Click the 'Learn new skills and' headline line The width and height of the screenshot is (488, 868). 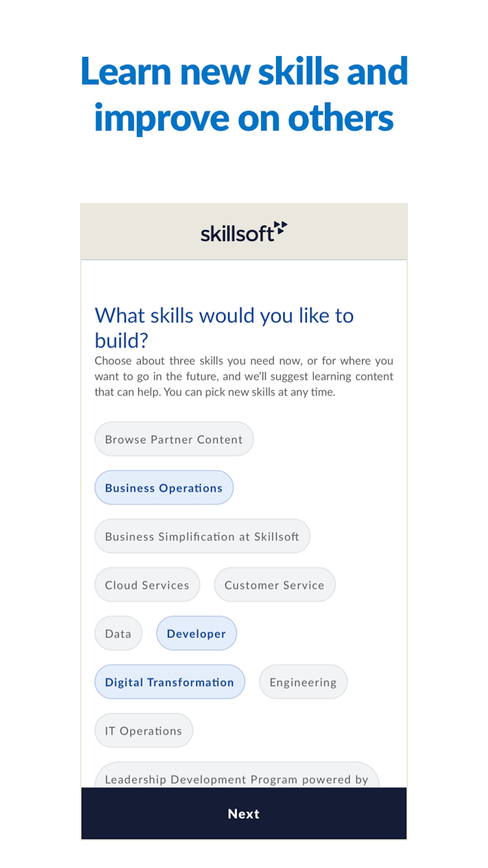click(244, 71)
